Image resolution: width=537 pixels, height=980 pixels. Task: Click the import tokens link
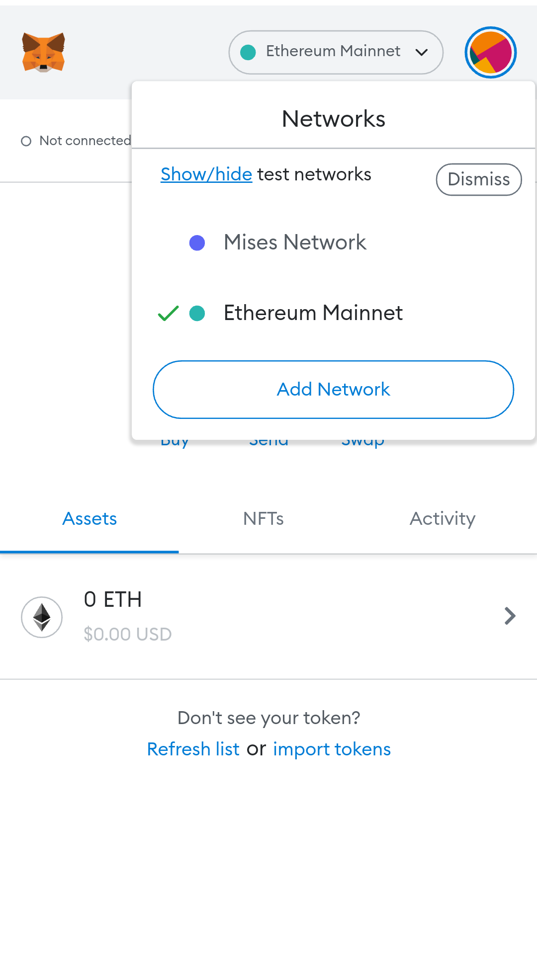coord(332,749)
